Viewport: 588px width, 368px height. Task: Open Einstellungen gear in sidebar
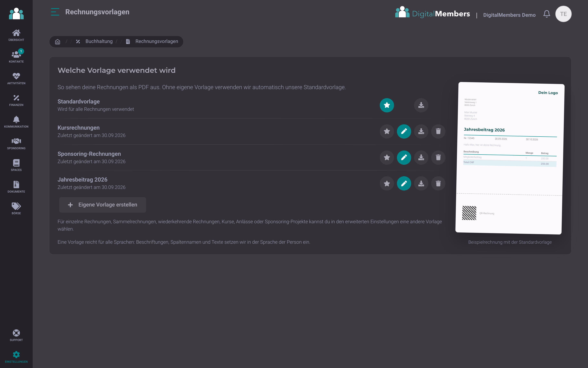click(x=16, y=357)
